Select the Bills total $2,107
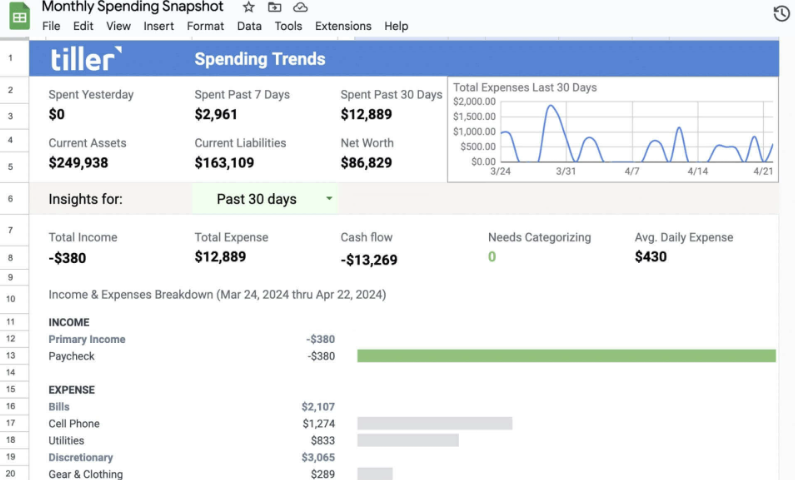Image resolution: width=795 pixels, height=480 pixels. [318, 407]
